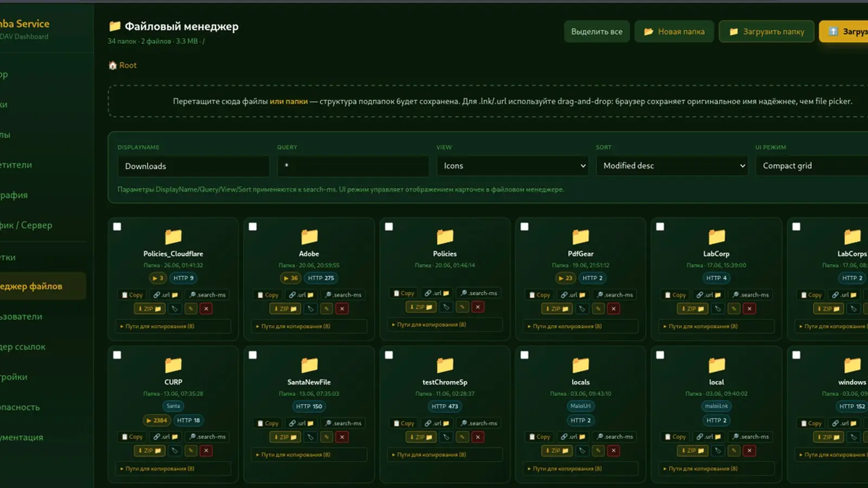Click the HTTP 473 badge on testChromeSp
868x488 pixels.
pyautogui.click(x=445, y=406)
